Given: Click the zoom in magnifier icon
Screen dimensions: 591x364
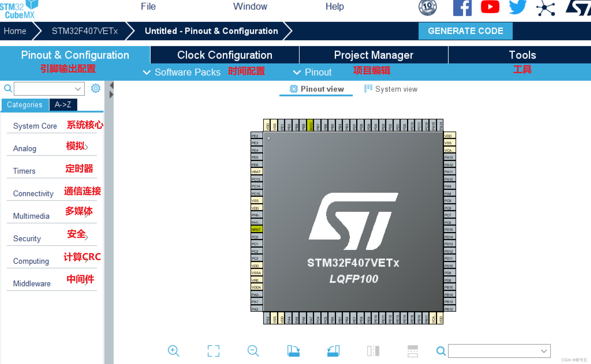Looking at the screenshot, I should [x=173, y=351].
